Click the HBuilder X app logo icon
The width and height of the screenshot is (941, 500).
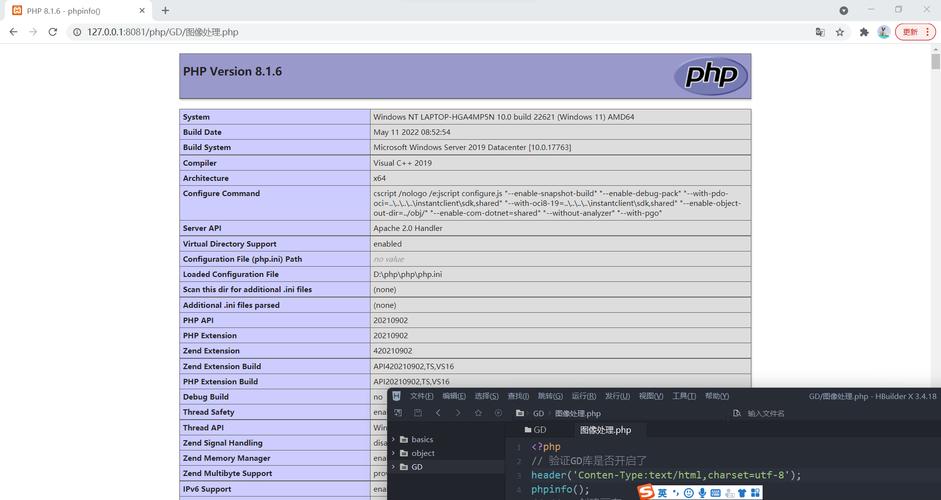pos(396,396)
